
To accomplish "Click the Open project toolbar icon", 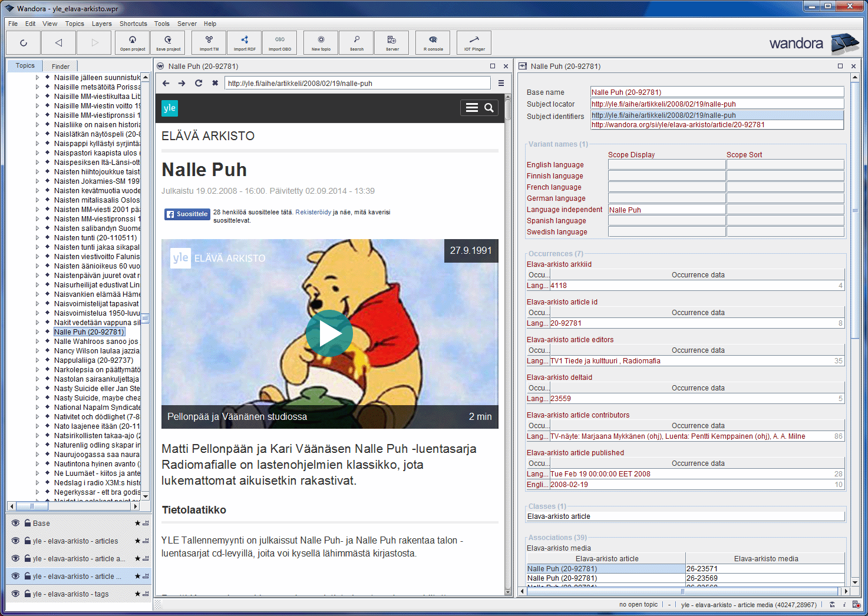I will (x=133, y=42).
